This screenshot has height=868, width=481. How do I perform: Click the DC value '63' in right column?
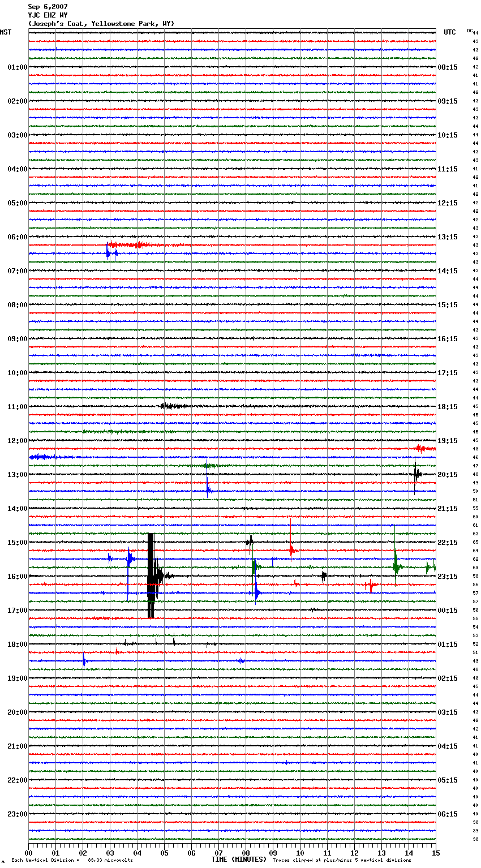point(475,534)
